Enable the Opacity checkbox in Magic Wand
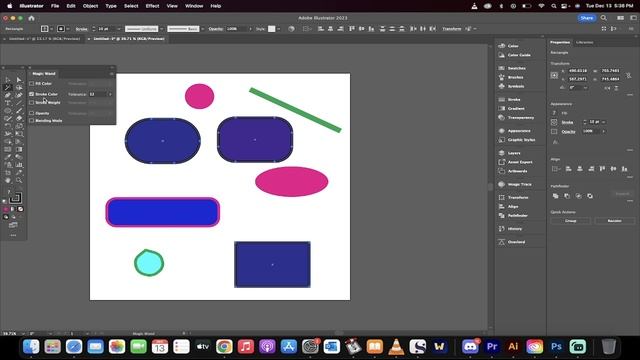Image resolution: width=640 pixels, height=360 pixels. pyautogui.click(x=31, y=113)
